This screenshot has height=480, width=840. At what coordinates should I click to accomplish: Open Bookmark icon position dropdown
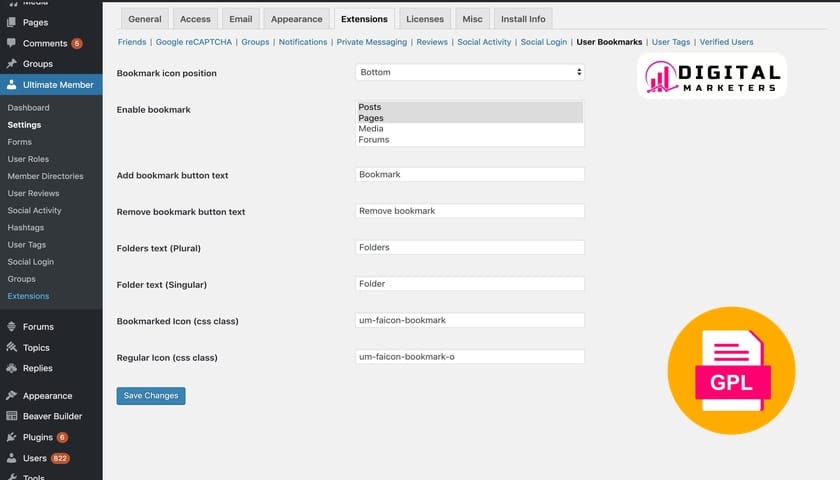point(470,72)
